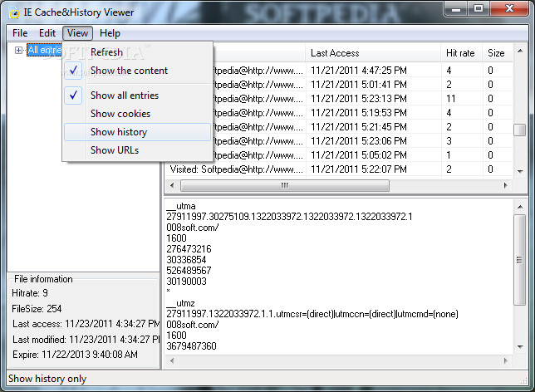Sort the list by Last Access column

372,53
